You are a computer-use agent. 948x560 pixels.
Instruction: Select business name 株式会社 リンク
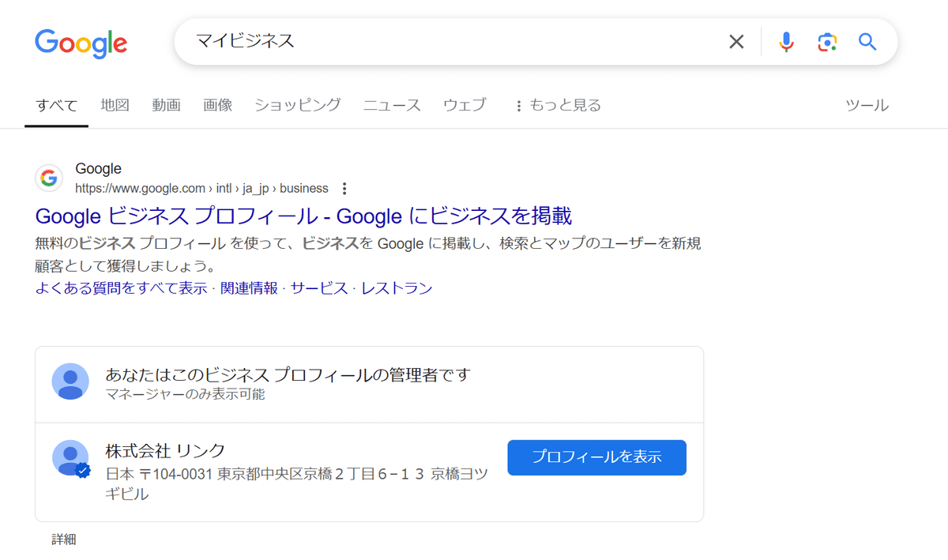pyautogui.click(x=165, y=451)
